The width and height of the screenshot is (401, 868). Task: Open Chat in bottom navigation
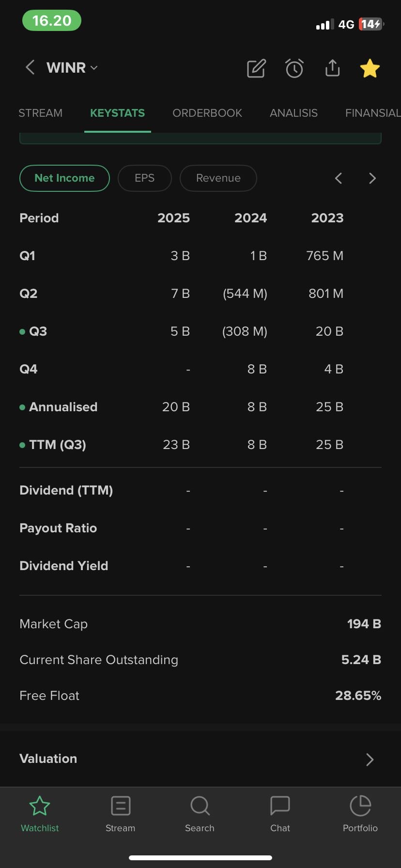pos(280,814)
